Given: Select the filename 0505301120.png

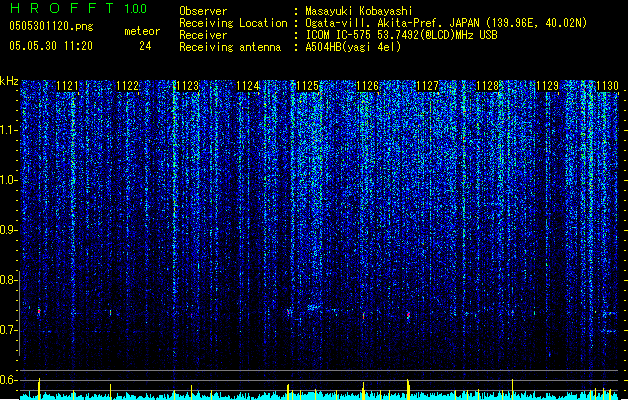Looking at the screenshot, I should (x=51, y=26).
